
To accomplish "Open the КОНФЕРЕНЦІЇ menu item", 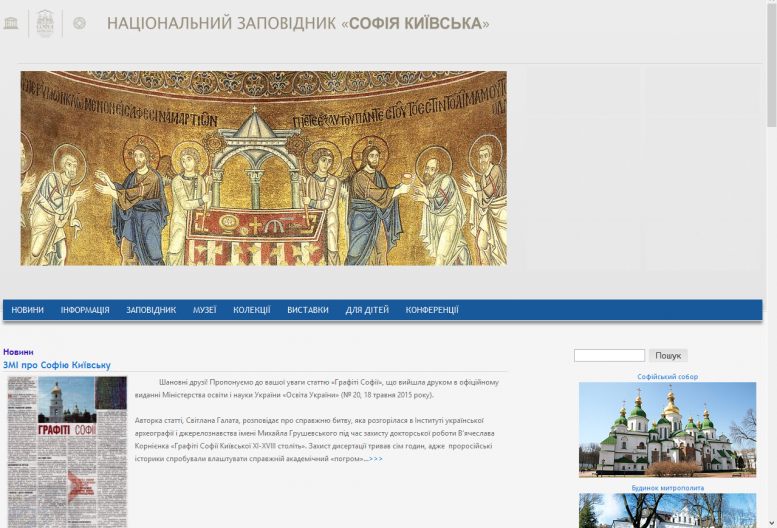I will click(x=432, y=310).
